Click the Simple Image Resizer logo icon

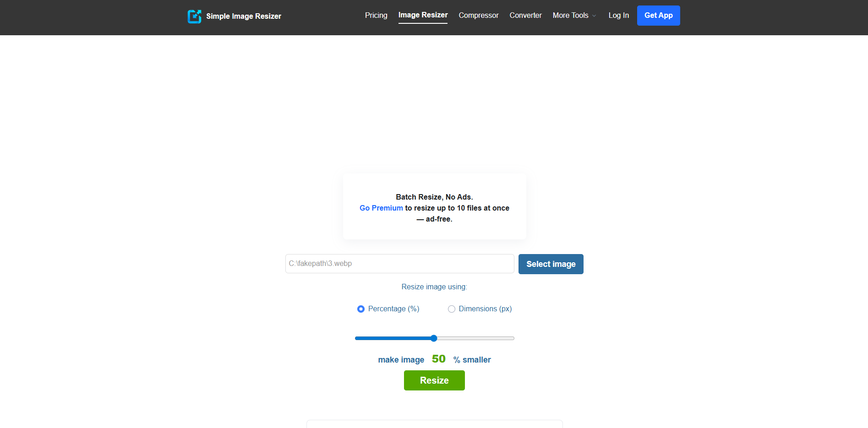coord(195,16)
